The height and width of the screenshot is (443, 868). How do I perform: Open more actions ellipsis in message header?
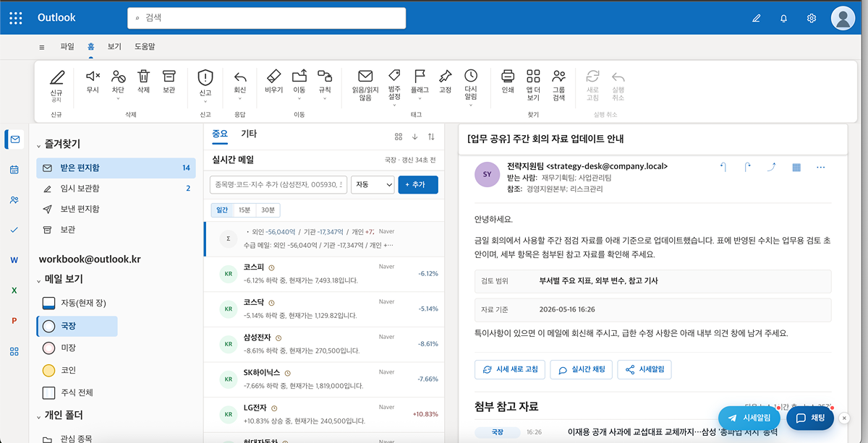pos(820,167)
